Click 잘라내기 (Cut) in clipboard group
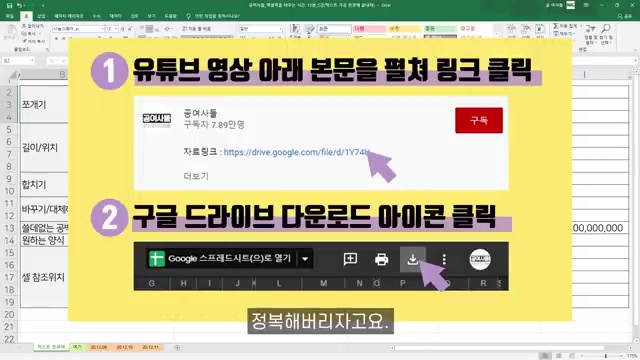Image resolution: width=640 pixels, height=360 pixels. 33,26
